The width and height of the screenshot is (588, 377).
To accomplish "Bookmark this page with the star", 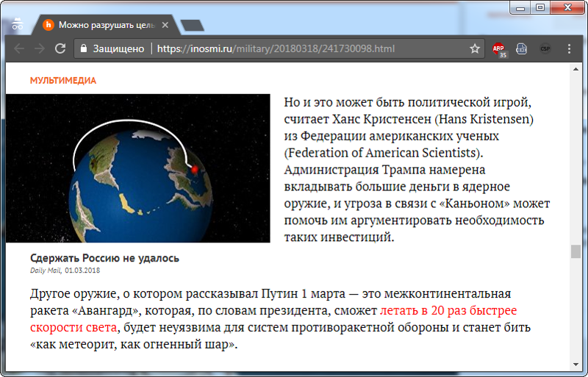I will click(475, 49).
